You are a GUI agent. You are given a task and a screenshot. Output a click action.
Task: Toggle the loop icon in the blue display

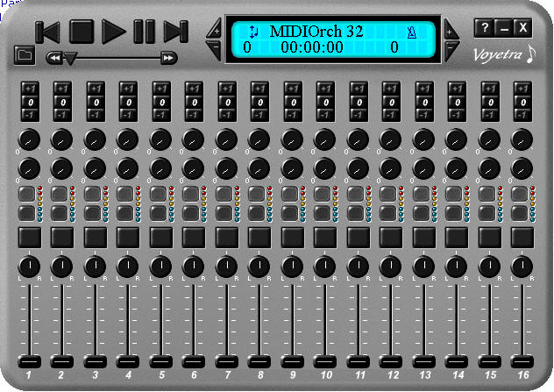coord(253,32)
